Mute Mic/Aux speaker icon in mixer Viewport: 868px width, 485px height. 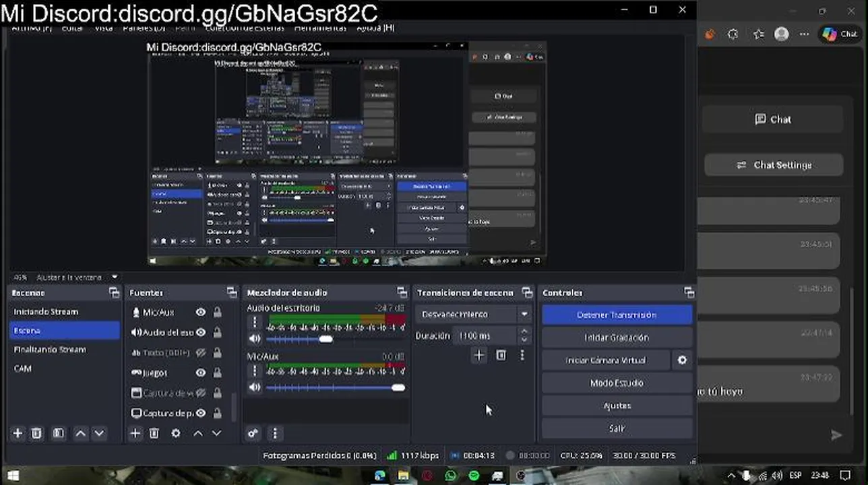[x=255, y=387]
